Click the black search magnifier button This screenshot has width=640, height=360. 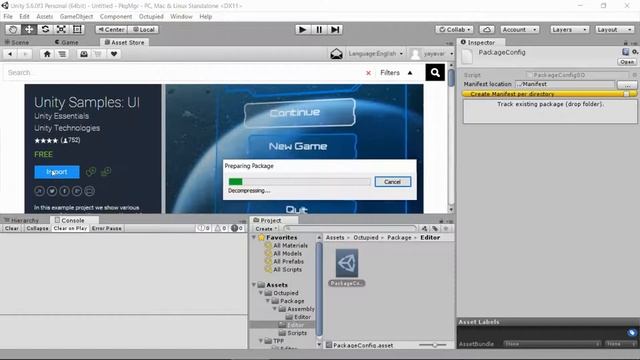click(x=435, y=73)
